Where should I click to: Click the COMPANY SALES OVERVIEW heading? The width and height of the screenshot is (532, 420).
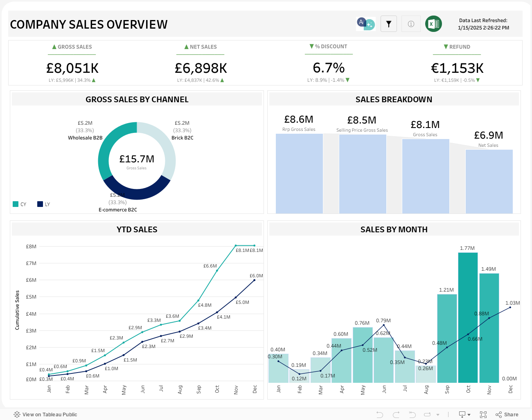click(89, 25)
